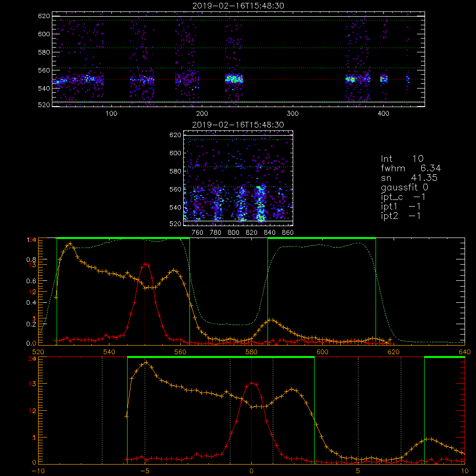This screenshot has width=476, height=476.
Task: Click x-axis label '0' of bottom plot
Action: click(x=251, y=471)
